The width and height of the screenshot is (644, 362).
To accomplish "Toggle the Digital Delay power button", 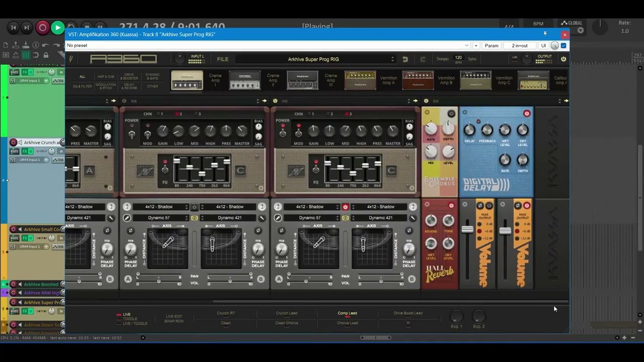I will coord(527,114).
